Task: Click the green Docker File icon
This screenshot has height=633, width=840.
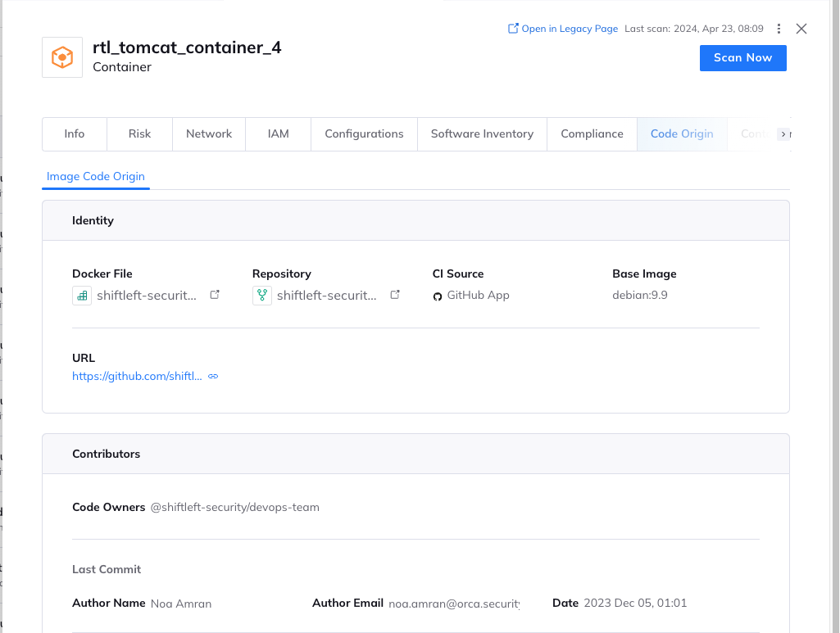Action: [82, 296]
